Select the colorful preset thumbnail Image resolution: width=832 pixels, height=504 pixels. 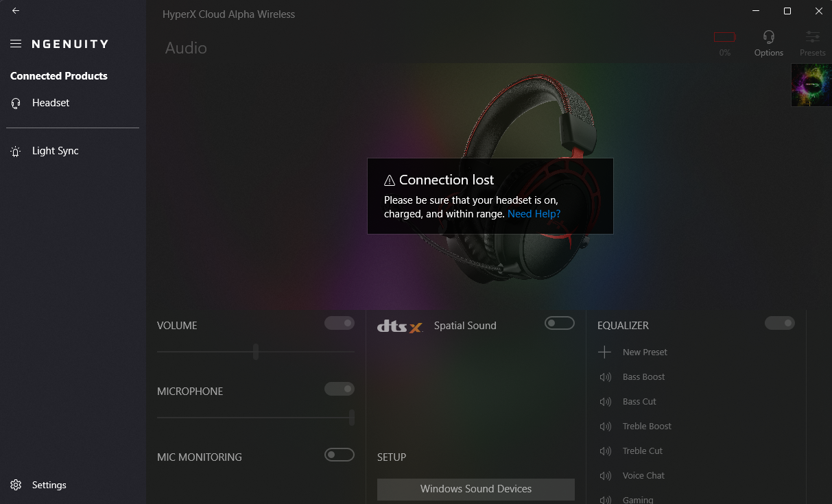point(811,85)
